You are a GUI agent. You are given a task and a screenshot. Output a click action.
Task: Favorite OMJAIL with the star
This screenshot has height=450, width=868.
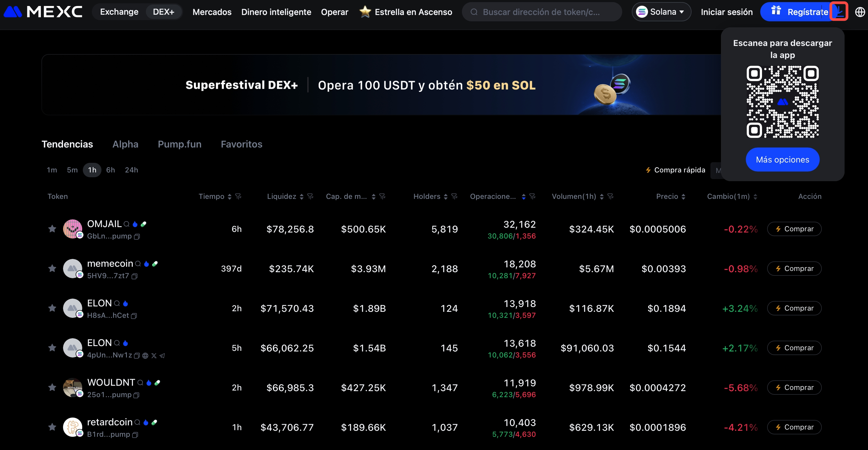(52, 229)
